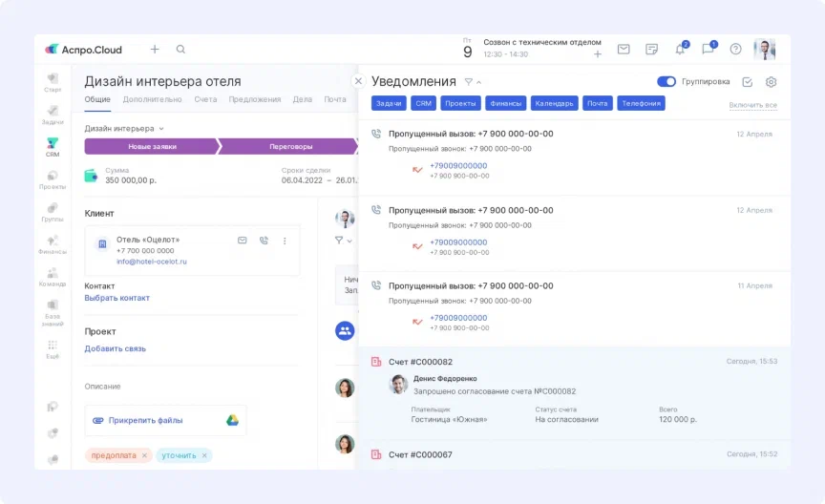Attach a file from Google Drive
Image resolution: width=825 pixels, height=504 pixels.
tap(232, 420)
